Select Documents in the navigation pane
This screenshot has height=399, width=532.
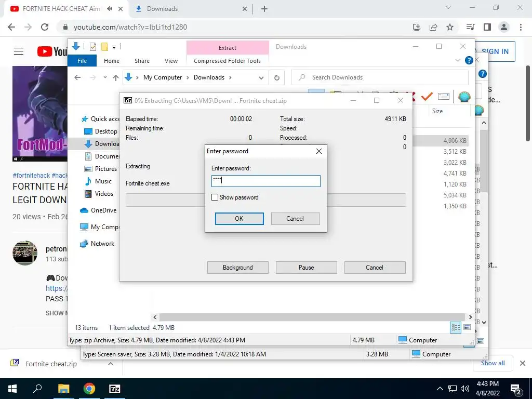pos(102,156)
